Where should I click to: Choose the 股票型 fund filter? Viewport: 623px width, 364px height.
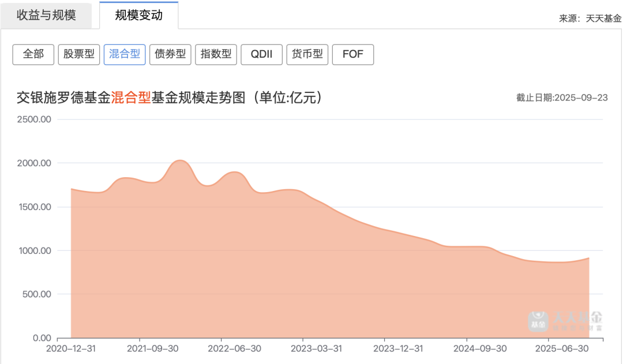[x=79, y=54]
